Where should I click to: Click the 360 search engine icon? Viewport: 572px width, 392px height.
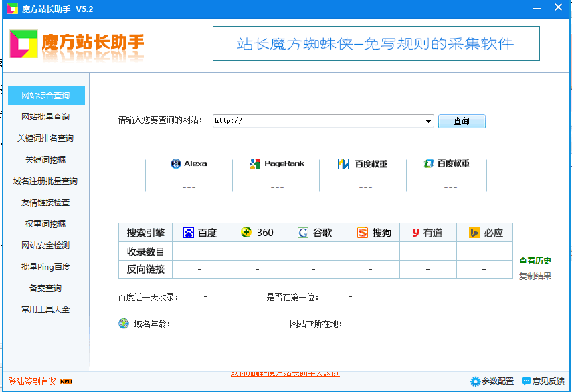coord(246,233)
